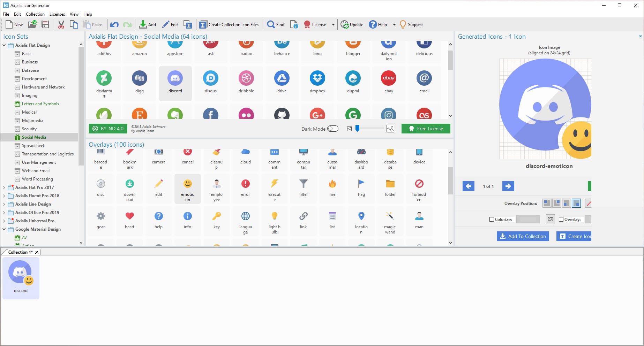This screenshot has width=644, height=346.
Task: Choose the light bulb overlay
Action: coord(275,221)
